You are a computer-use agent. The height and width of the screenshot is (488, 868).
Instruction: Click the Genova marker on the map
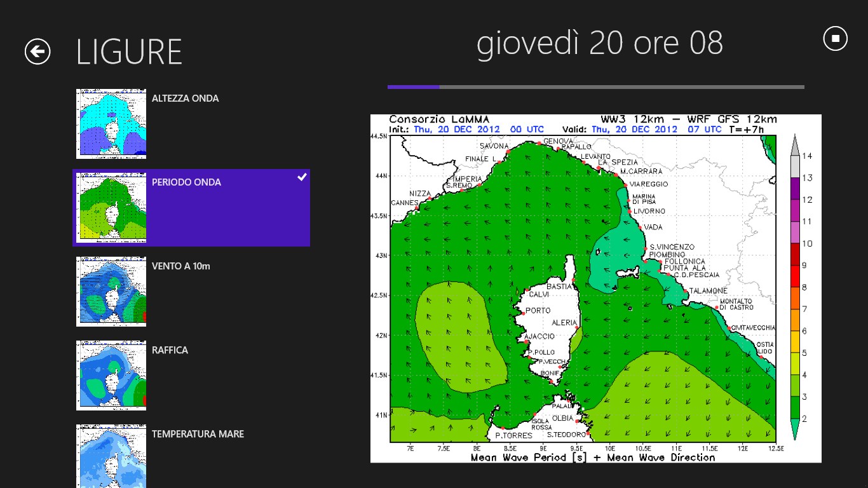(x=539, y=144)
